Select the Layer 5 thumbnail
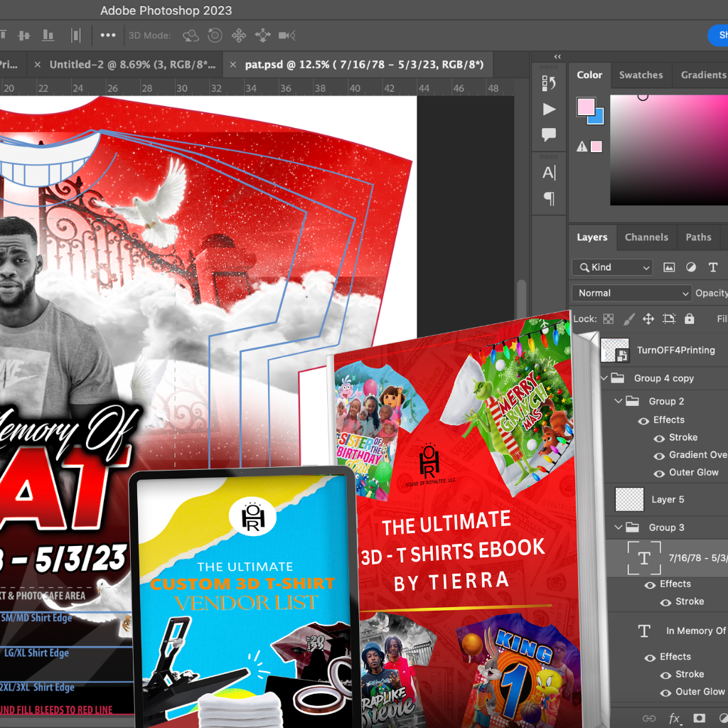This screenshot has height=728, width=728. (628, 499)
